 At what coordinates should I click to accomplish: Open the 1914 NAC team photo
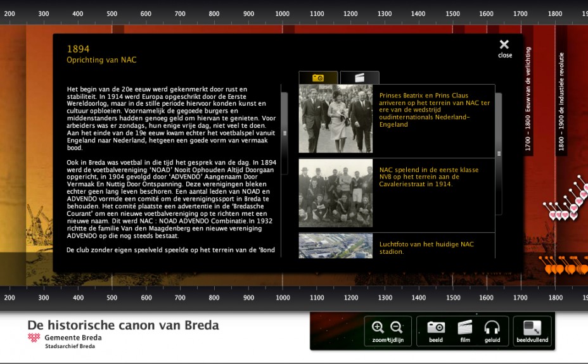tap(336, 193)
